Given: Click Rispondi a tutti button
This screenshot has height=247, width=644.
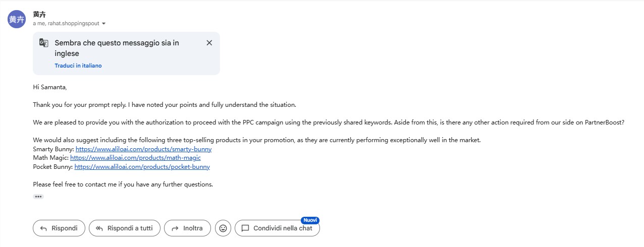Looking at the screenshot, I should 125,228.
